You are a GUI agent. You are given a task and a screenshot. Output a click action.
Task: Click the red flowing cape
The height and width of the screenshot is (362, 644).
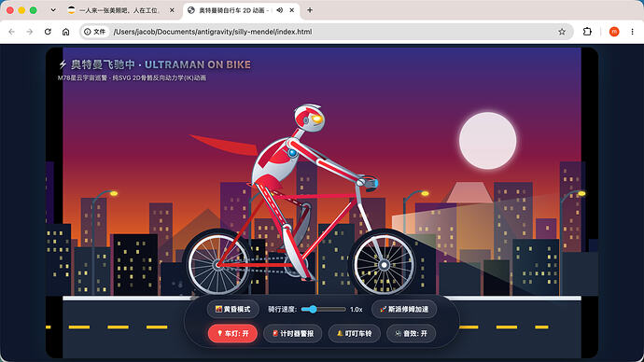pos(224,145)
